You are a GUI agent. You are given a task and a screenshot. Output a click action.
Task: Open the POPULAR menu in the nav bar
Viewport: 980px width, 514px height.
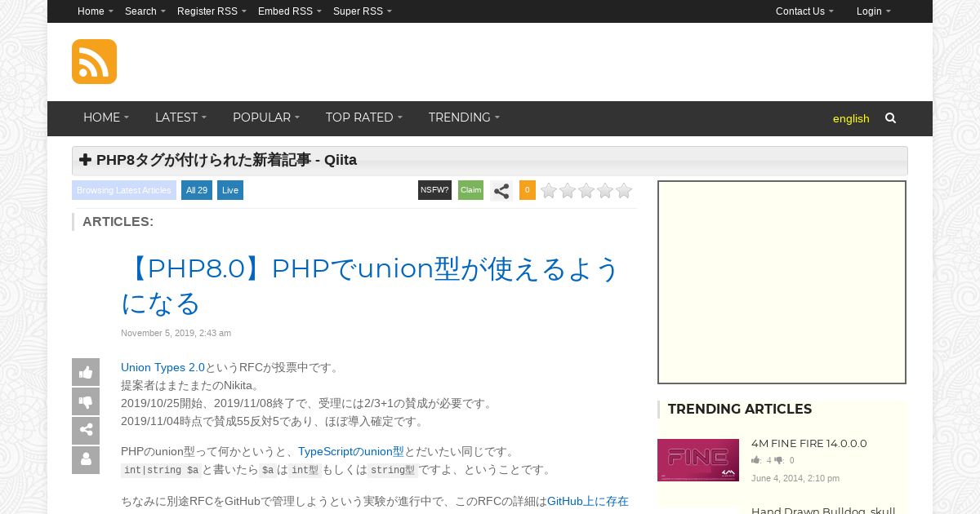(x=266, y=117)
